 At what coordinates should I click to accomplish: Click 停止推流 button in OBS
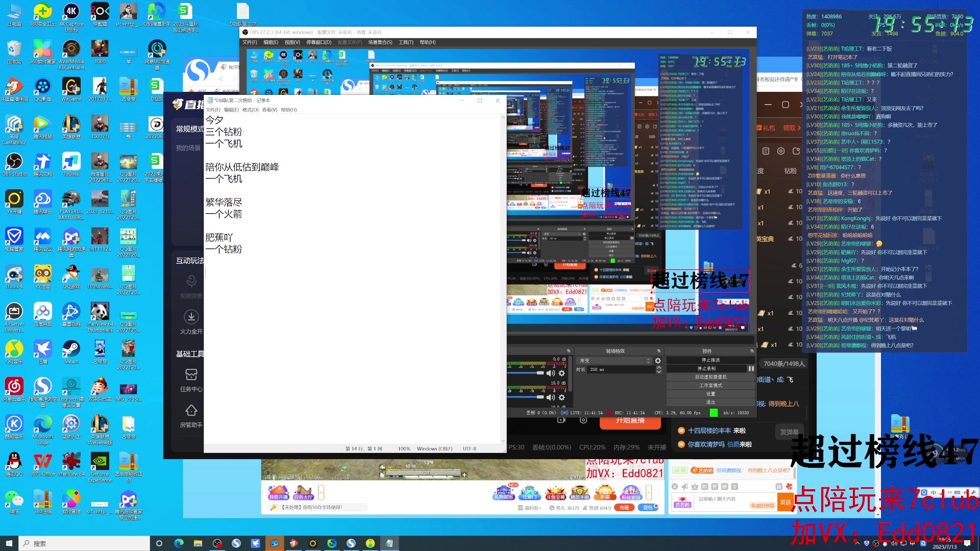(710, 360)
